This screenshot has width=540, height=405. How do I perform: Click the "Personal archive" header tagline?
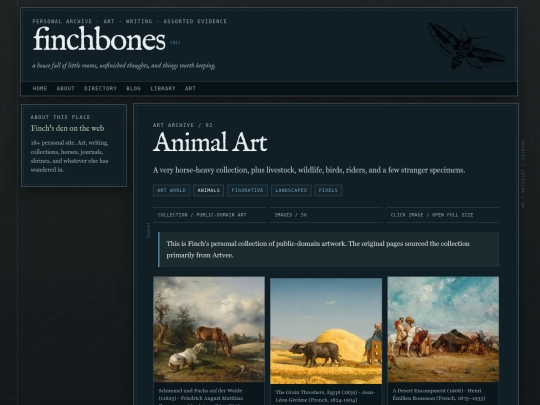click(x=130, y=21)
